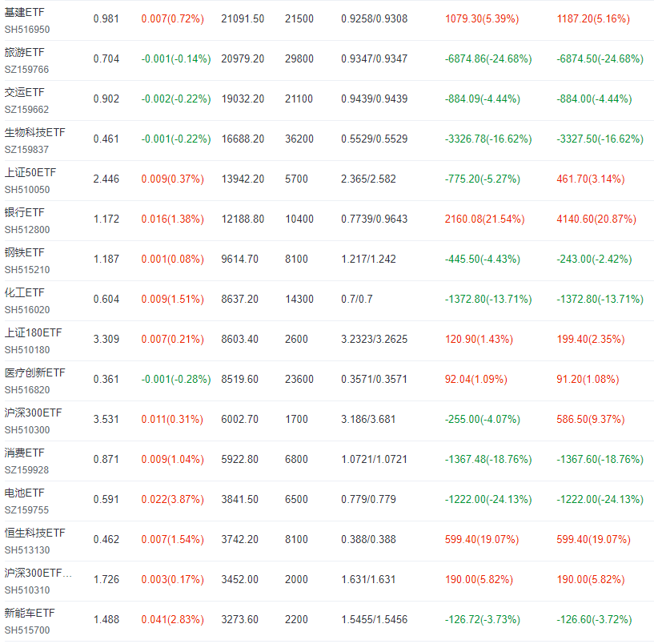Click cost 1.0721/1.0721

(374, 460)
